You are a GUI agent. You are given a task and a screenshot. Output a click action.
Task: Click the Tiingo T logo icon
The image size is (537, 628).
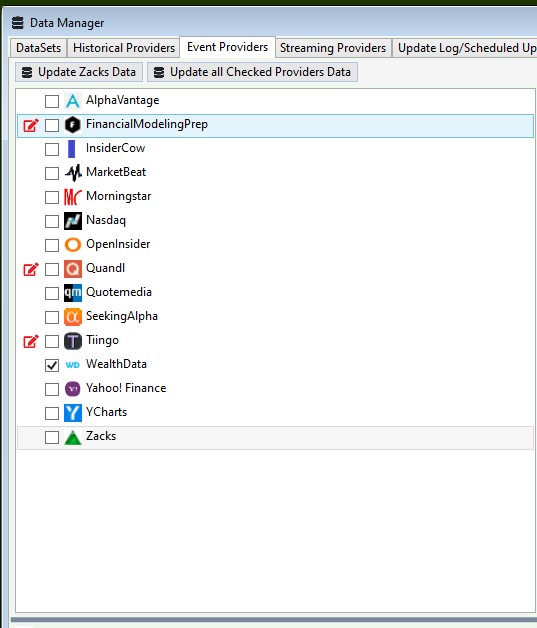point(72,341)
